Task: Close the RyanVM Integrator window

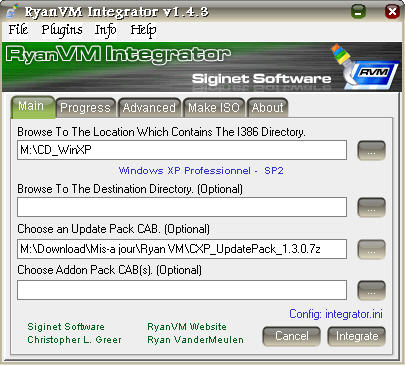Action: pos(392,12)
